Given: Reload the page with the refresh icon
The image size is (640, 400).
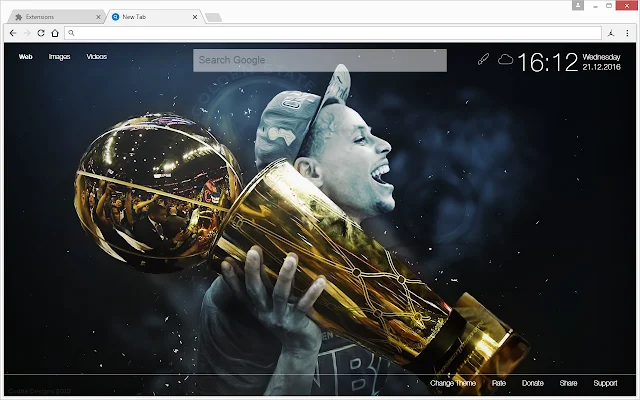Looking at the screenshot, I should 41,33.
